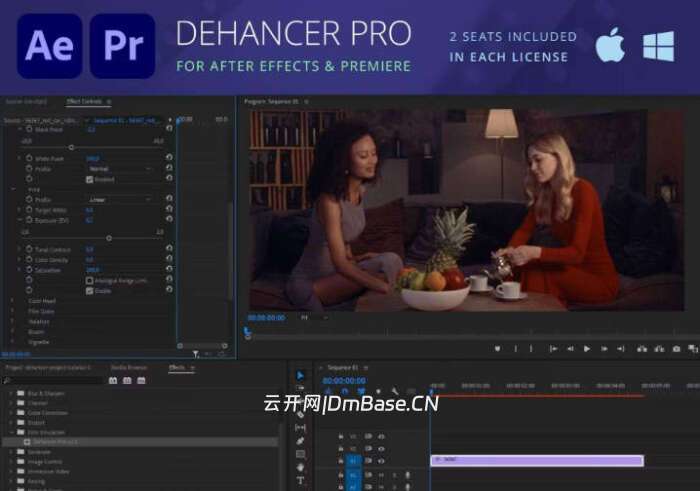Toggle the Enabled checkbox under Profile
The height and width of the screenshot is (491, 700).
89,179
